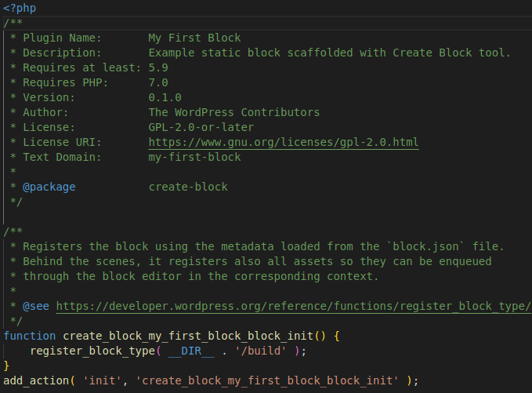The image size is (532, 393).
Task: Click the '`block.json`' reference in comment
Action: coord(425,247)
